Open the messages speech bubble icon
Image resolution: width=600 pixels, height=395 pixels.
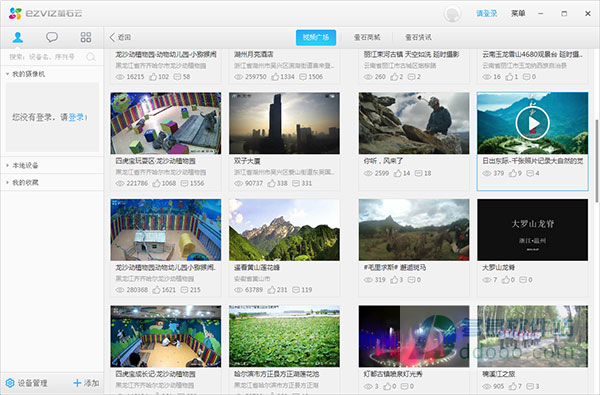point(52,37)
